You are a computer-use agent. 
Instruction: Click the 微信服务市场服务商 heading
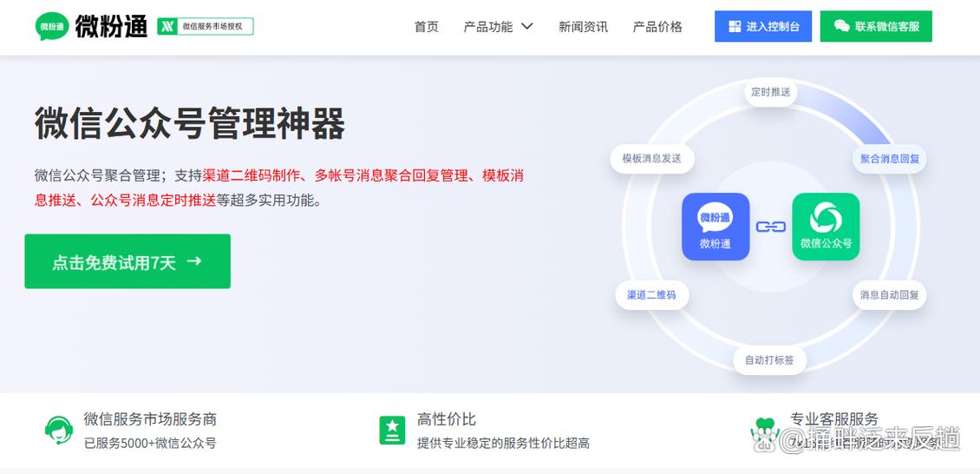tap(150, 419)
